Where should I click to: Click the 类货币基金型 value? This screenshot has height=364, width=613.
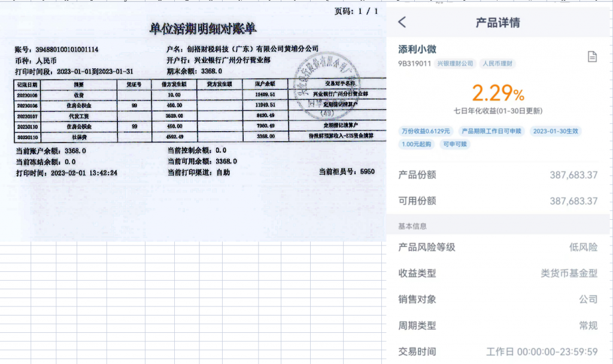pos(569,273)
